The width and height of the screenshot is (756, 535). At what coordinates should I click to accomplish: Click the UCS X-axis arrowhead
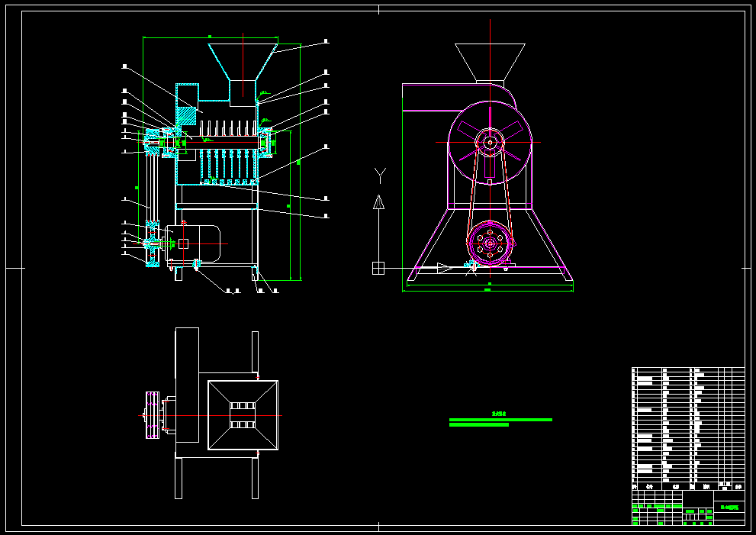point(445,268)
